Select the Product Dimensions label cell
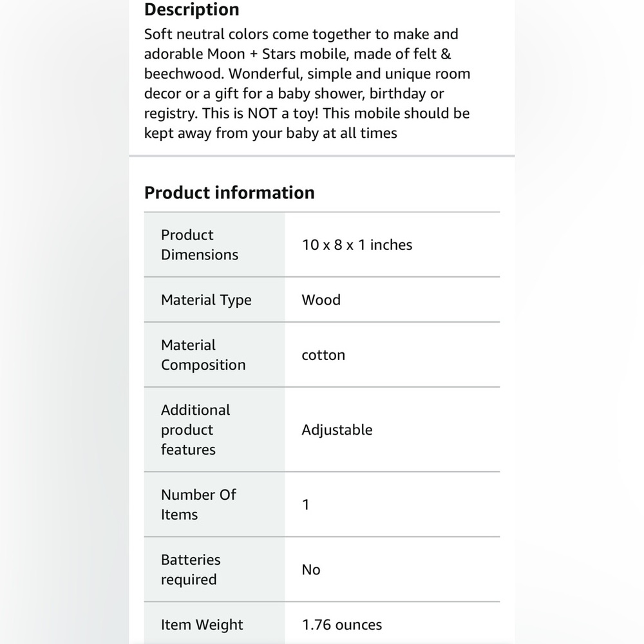Viewport: 644px width, 644px height. point(214,245)
